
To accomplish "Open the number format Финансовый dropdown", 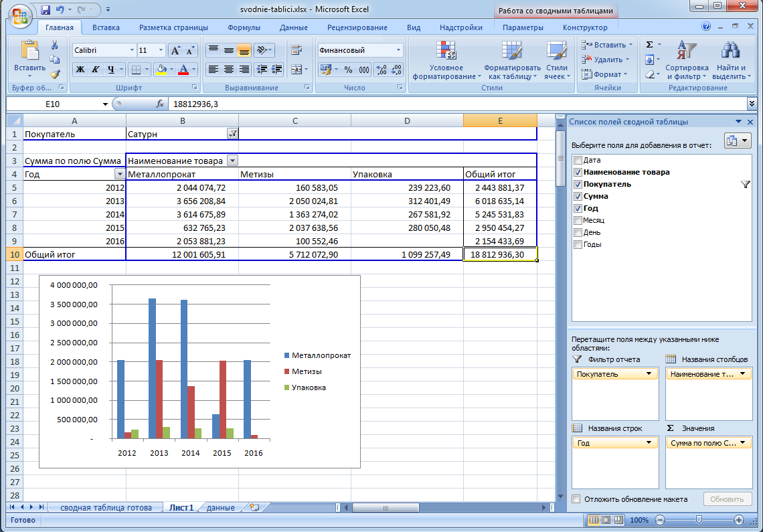I will pyautogui.click(x=398, y=50).
